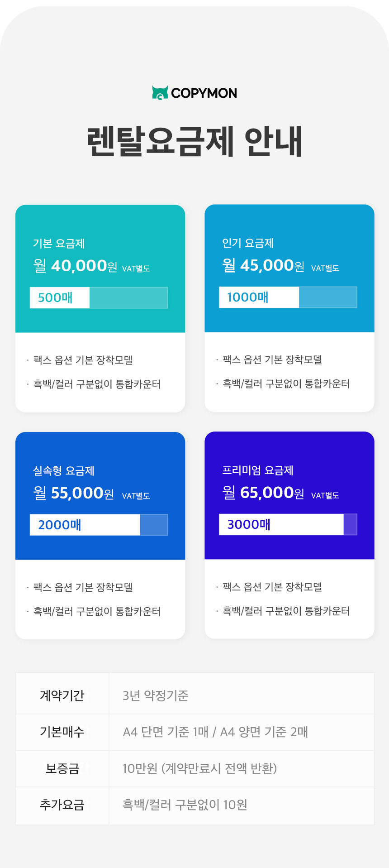Select the 기본 요금제 plan heading
The image size is (389, 868).
coord(59,244)
